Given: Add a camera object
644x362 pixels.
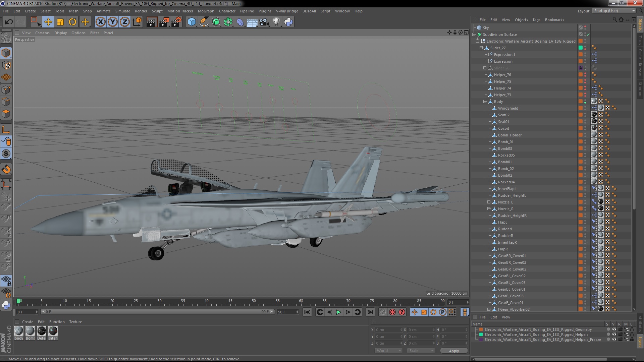Looking at the screenshot, I should pos(264,22).
